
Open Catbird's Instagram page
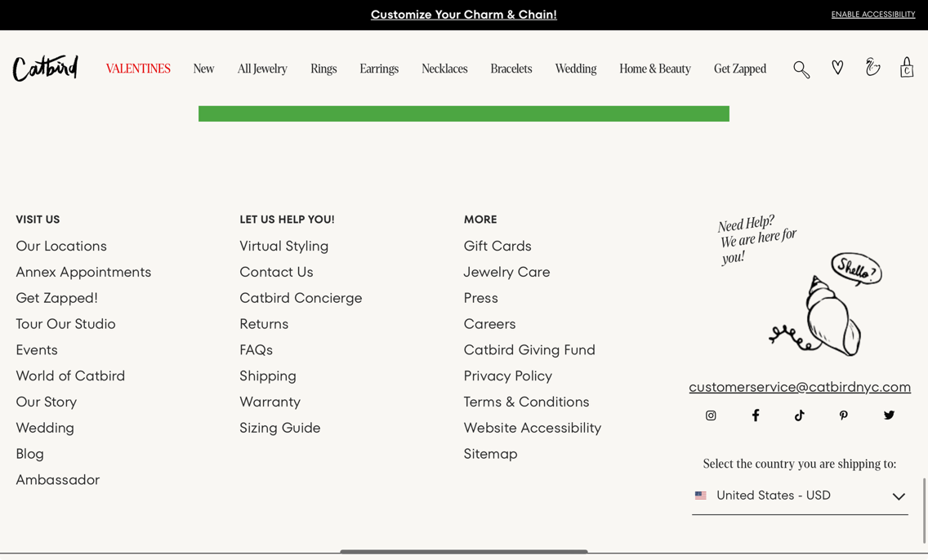pyautogui.click(x=711, y=416)
